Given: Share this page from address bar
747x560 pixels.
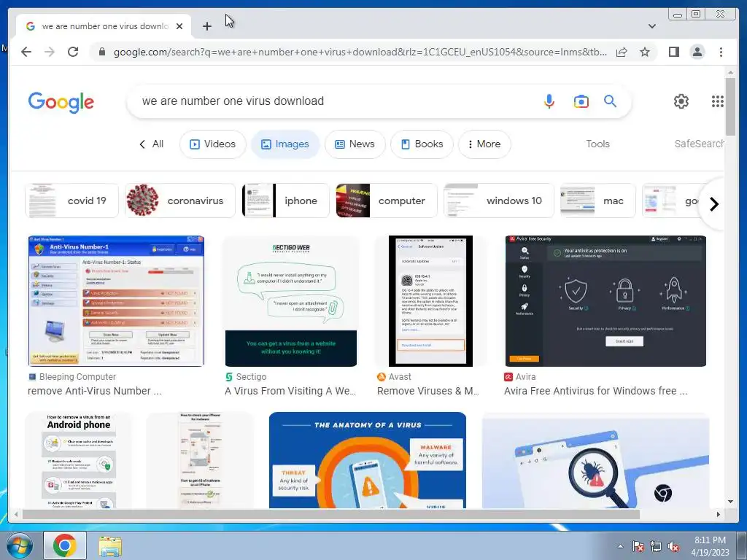Looking at the screenshot, I should coord(622,52).
